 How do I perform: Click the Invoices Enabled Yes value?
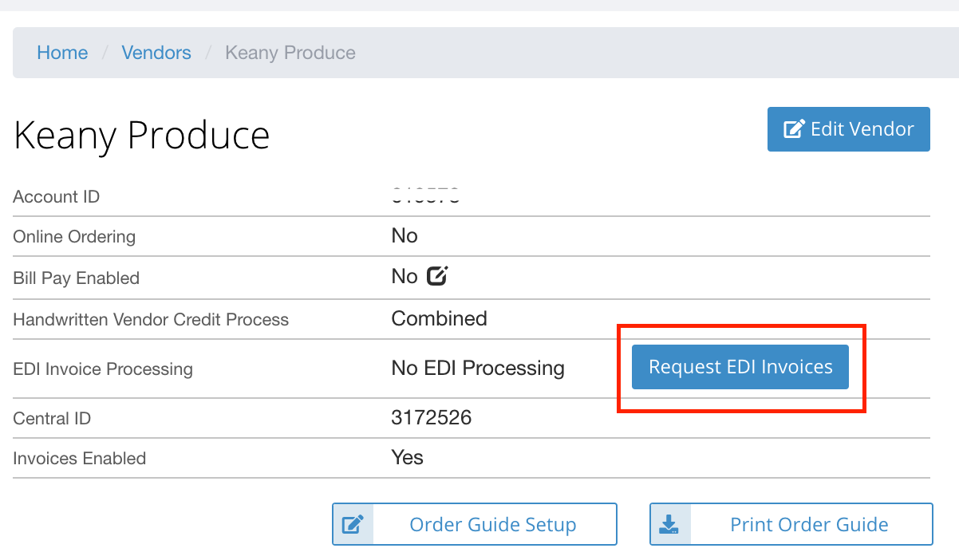pyautogui.click(x=408, y=457)
